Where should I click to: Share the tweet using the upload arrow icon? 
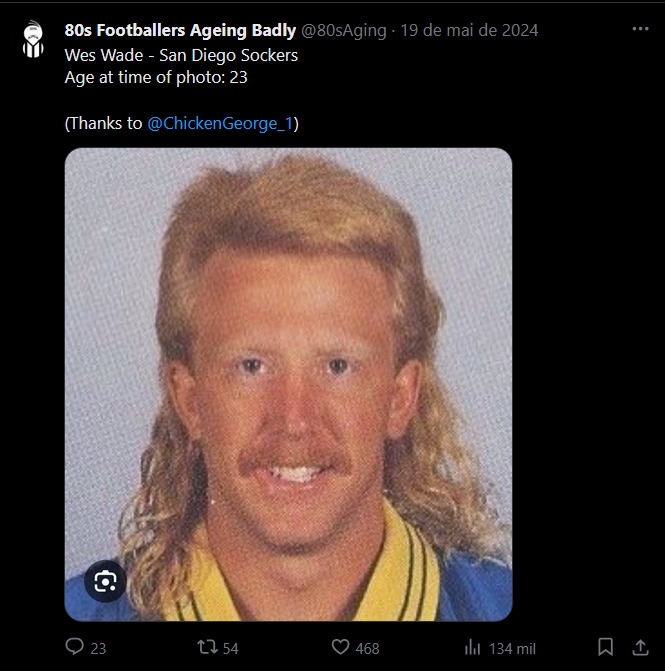tap(641, 647)
